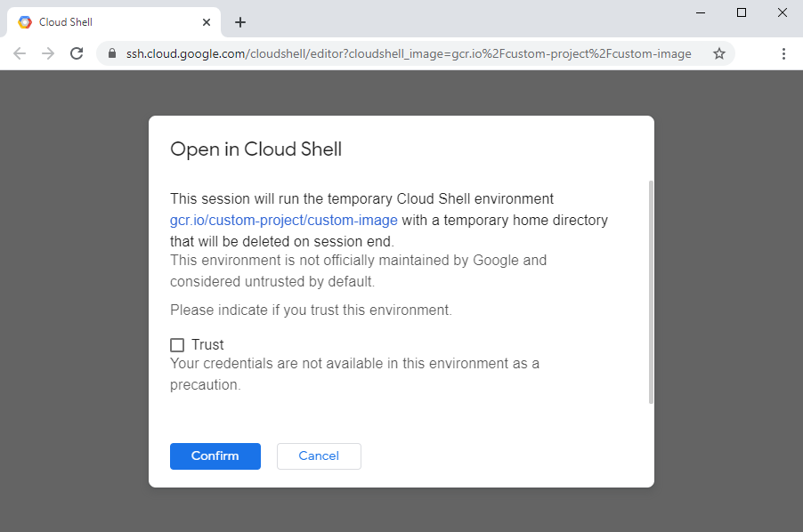
Task: Click the dialog's vertical scrollbar
Action: [x=651, y=292]
